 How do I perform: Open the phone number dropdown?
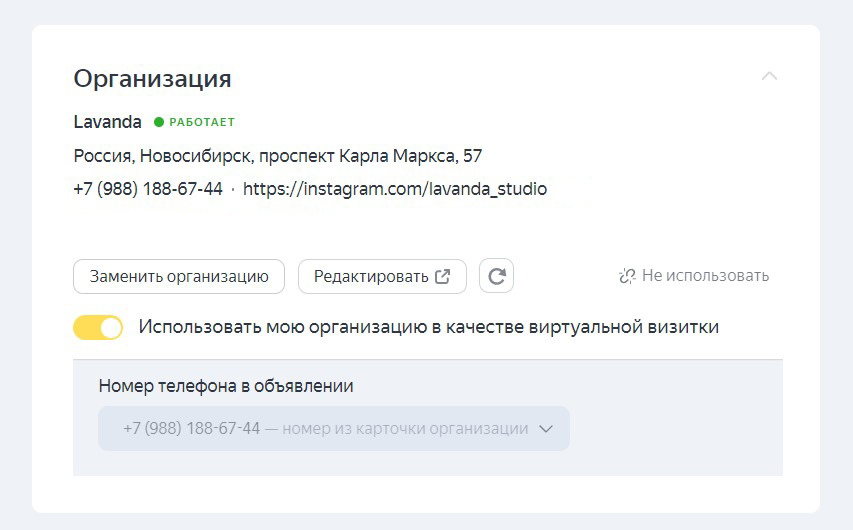click(x=334, y=428)
